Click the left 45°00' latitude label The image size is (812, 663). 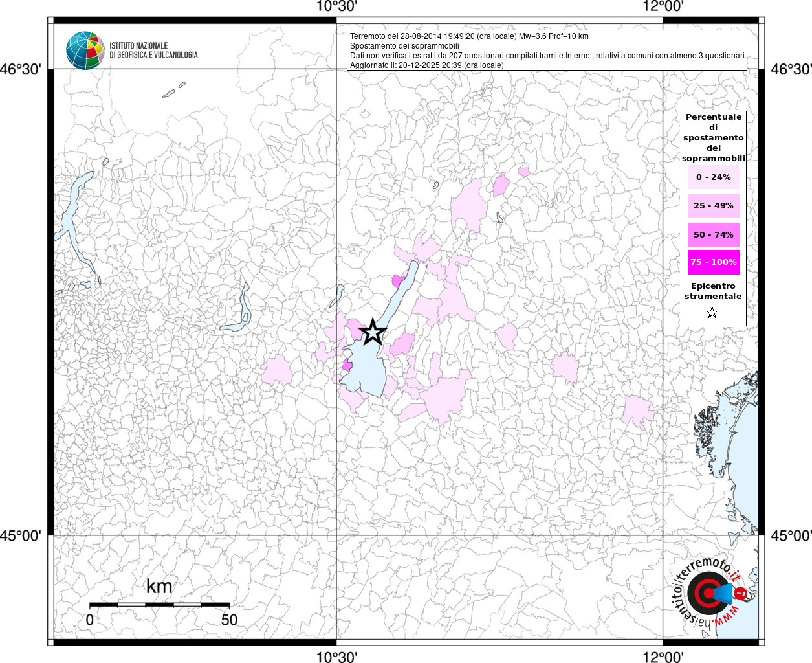pos(21,535)
